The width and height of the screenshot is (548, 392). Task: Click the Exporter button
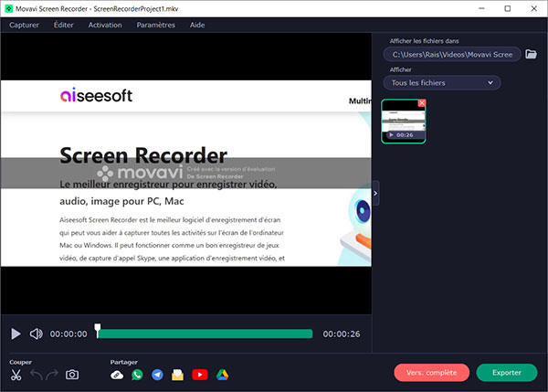pos(507,373)
